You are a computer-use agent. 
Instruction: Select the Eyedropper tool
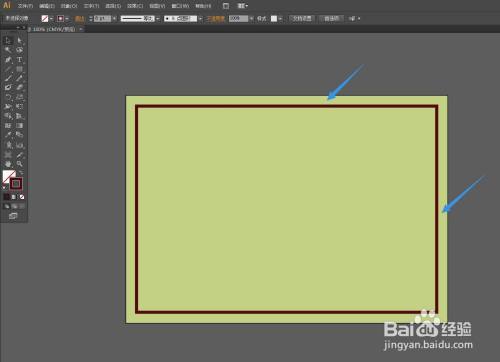[8, 135]
